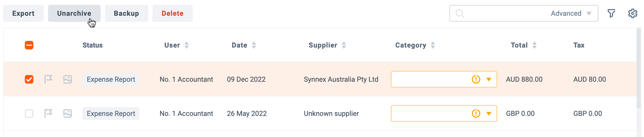Click the search magnifier icon
This screenshot has width=644, height=137.
click(x=460, y=13)
